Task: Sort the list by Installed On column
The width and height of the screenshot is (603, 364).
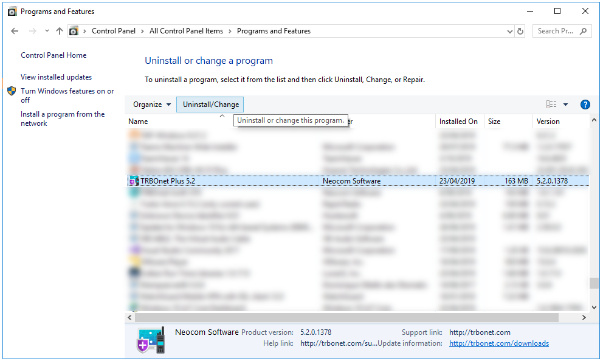Action: pos(458,122)
